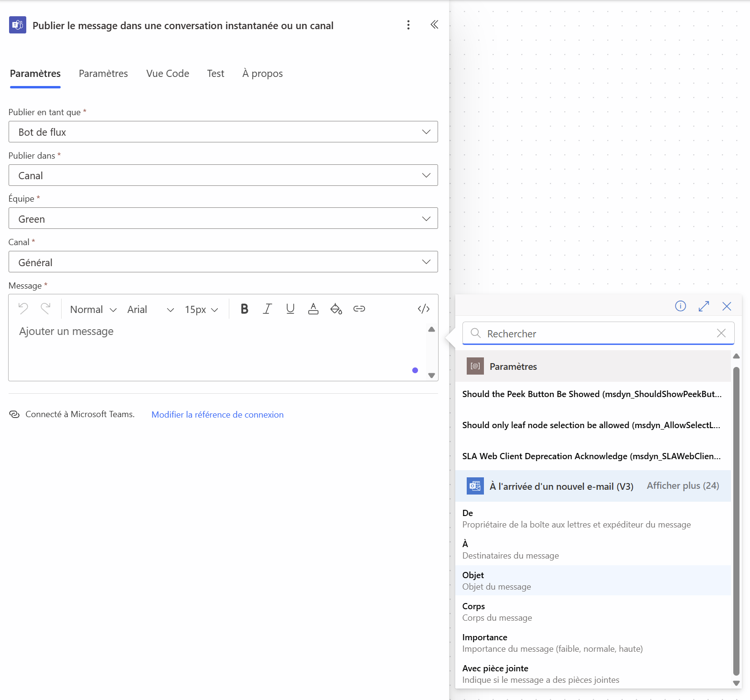The width and height of the screenshot is (750, 700).
Task: Switch to the Vue Code tab
Action: pyautogui.click(x=168, y=74)
